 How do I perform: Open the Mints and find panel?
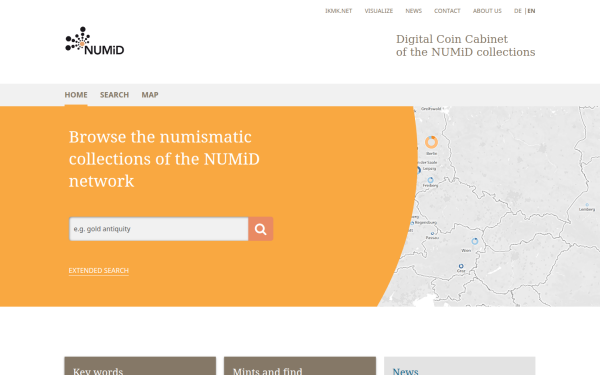(300, 366)
